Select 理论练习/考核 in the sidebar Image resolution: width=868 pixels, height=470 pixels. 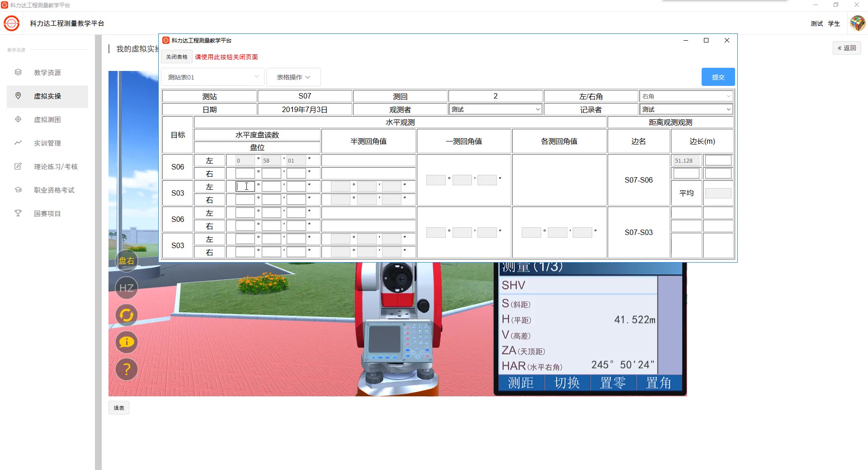click(x=47, y=166)
